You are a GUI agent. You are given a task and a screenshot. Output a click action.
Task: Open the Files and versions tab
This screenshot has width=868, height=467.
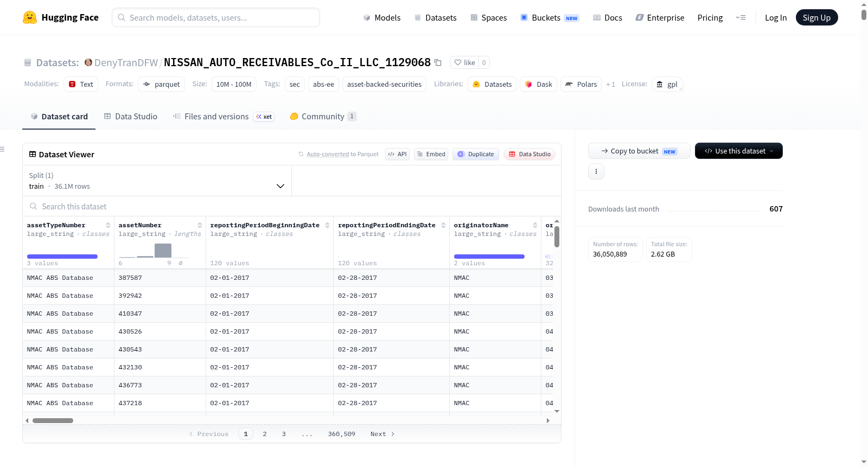(x=224, y=117)
